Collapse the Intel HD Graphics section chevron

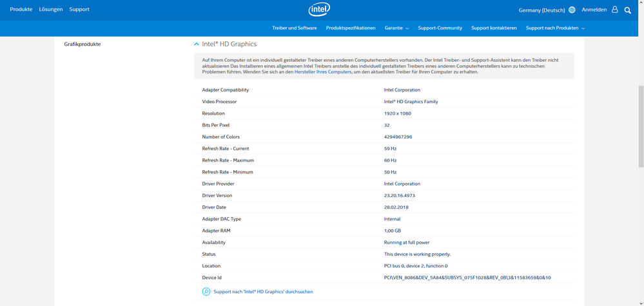(197, 44)
